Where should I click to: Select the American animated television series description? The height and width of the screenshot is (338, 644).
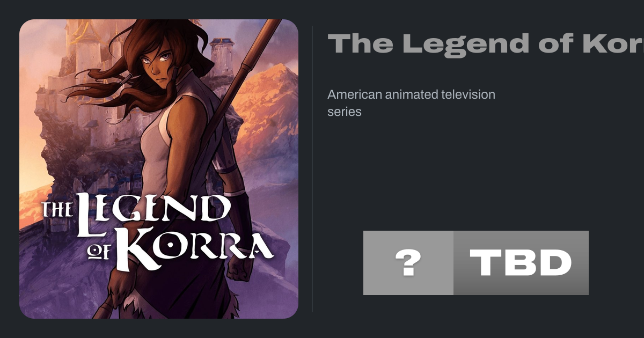tap(412, 103)
